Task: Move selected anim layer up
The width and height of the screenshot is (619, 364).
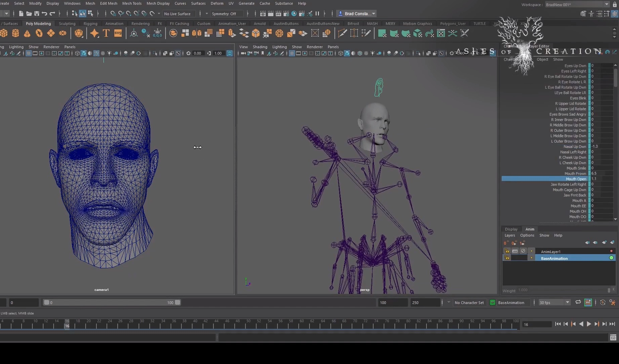Action: [x=587, y=242]
